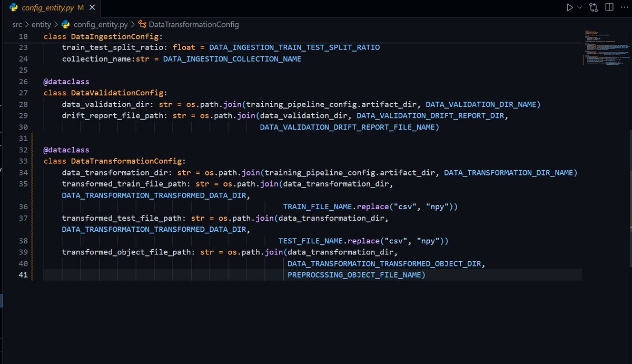
Task: Click train_test_split_ratio variable
Action: coord(112,47)
